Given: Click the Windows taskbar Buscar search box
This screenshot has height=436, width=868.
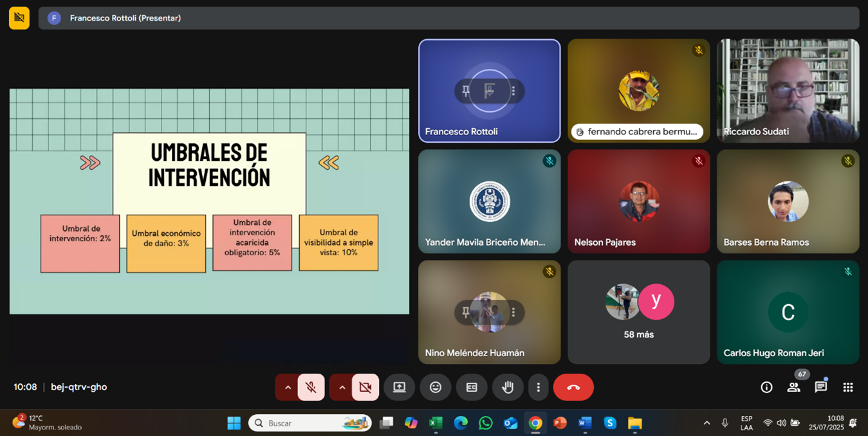Looking at the screenshot, I should click(x=310, y=423).
